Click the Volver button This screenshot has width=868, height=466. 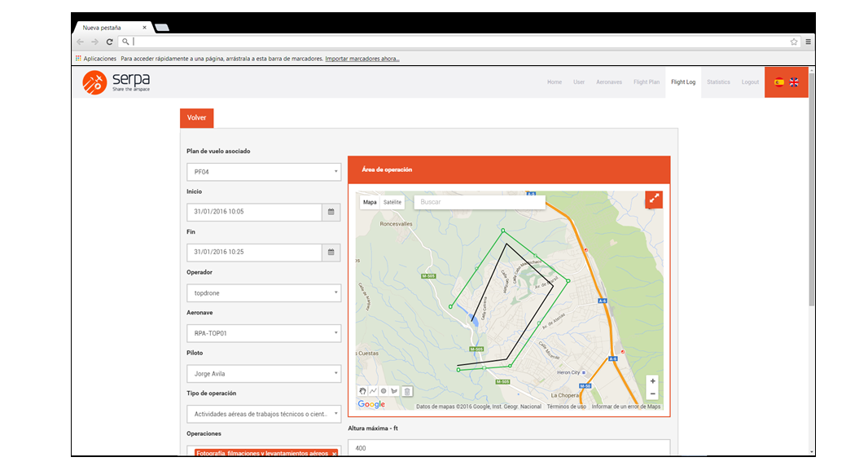[196, 118]
